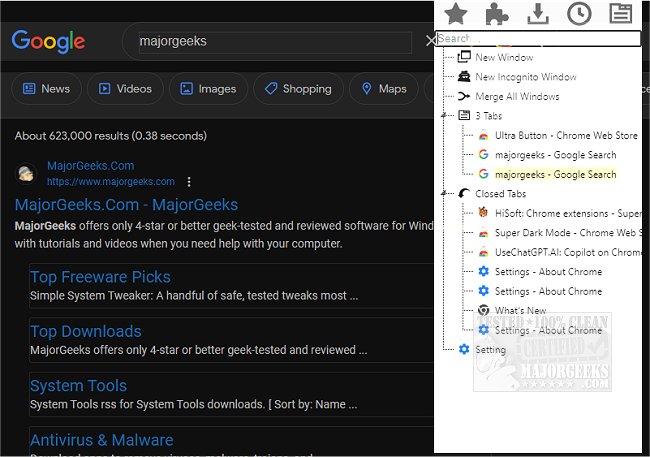Open the MajorGeeks.Com - MajorGeeks result link
The width and height of the screenshot is (650, 457).
pos(126,205)
